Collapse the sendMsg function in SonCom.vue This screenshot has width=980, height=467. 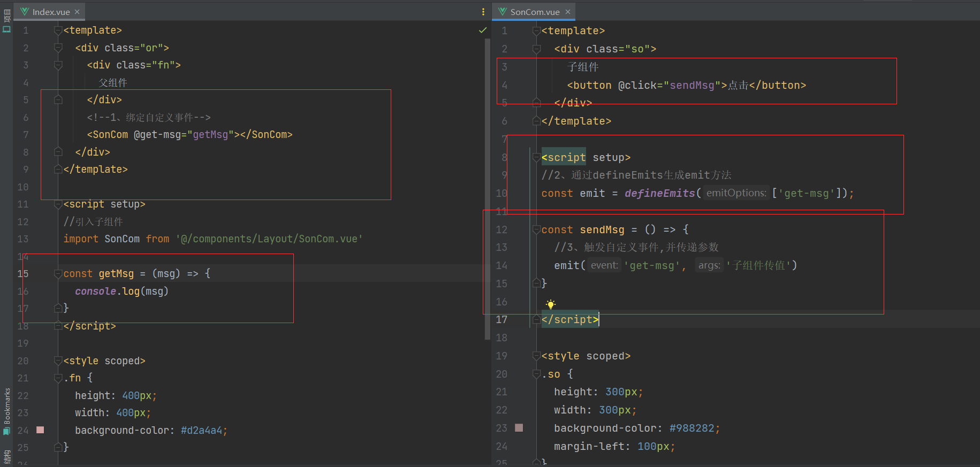pyautogui.click(x=536, y=229)
